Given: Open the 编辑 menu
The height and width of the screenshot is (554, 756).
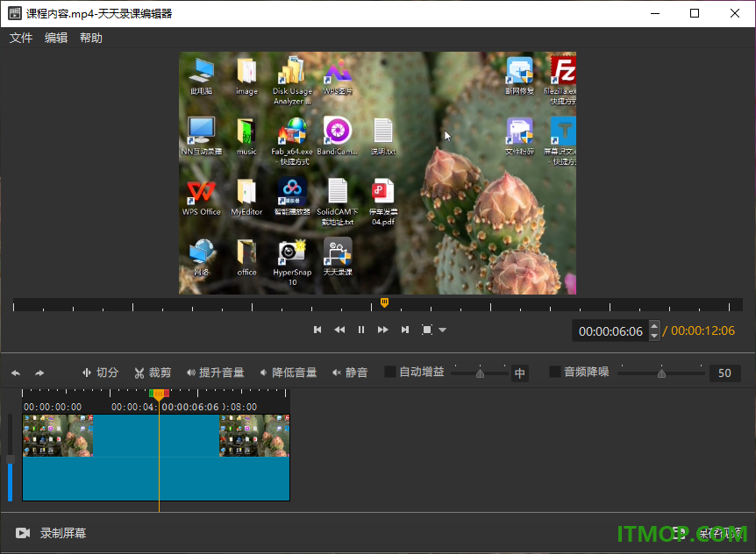Looking at the screenshot, I should click(x=56, y=38).
